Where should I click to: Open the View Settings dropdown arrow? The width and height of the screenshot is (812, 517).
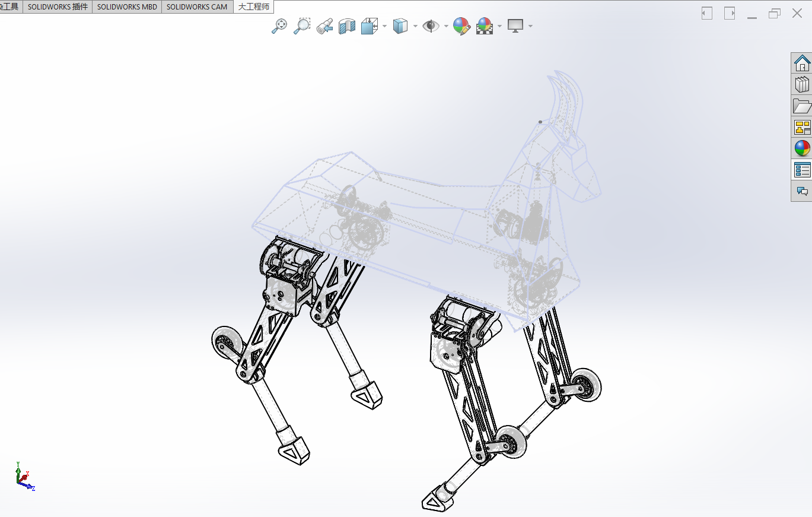coord(530,26)
